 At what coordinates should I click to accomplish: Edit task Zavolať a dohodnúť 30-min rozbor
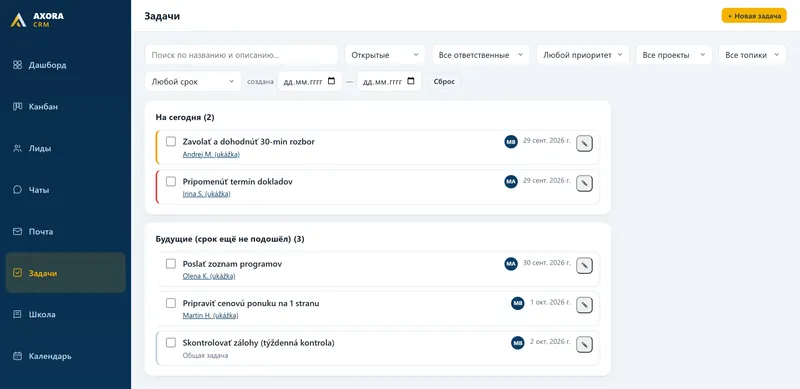click(584, 144)
